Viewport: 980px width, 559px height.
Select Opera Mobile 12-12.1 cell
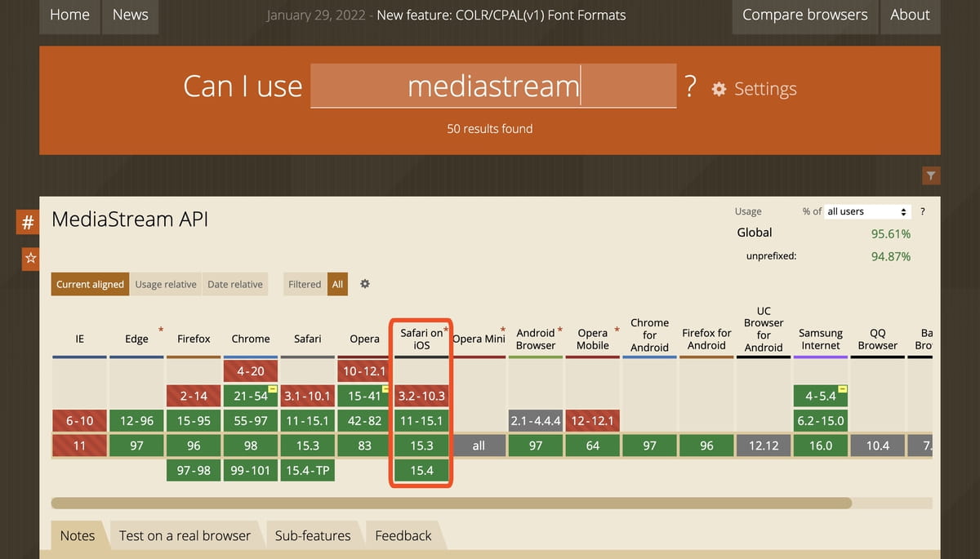coord(593,420)
